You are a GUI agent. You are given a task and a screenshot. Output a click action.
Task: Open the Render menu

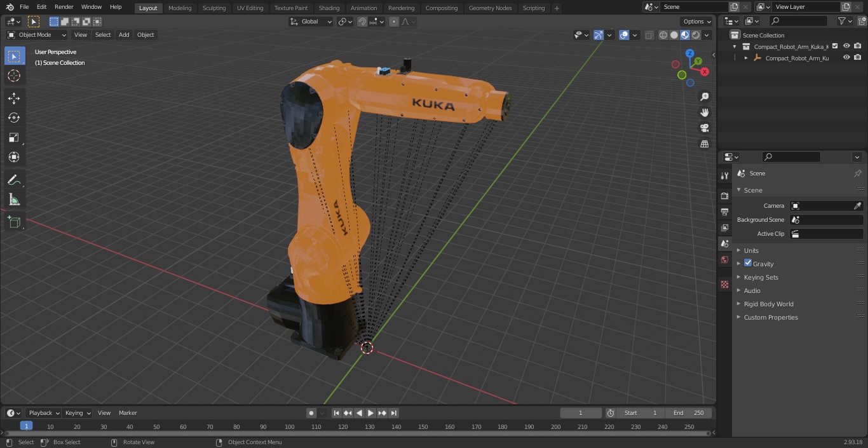(x=64, y=7)
